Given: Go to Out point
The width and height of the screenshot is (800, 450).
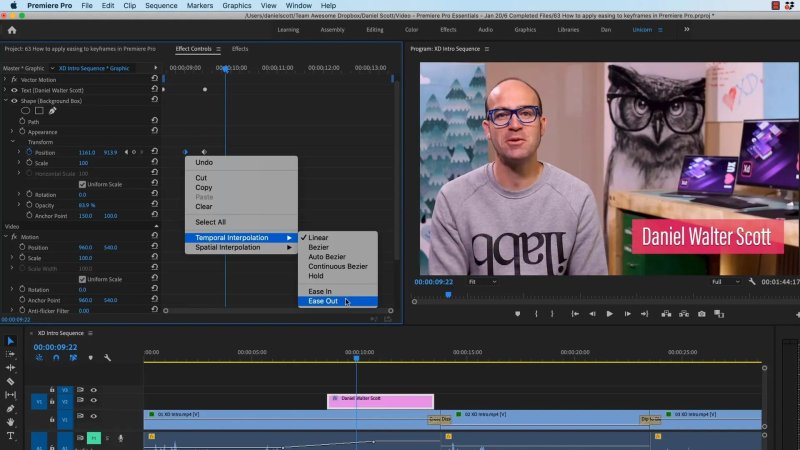Looking at the screenshot, I should click(x=644, y=314).
